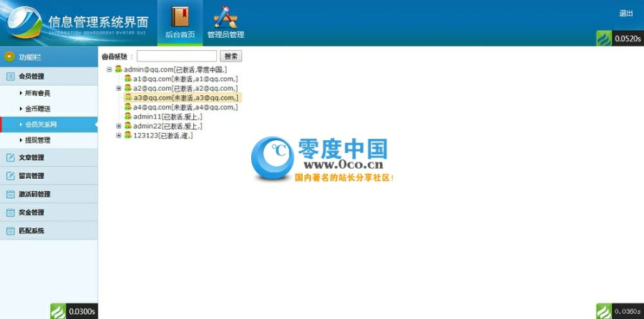Click the 0.0300s timing label
The image size is (644, 319).
(x=82, y=311)
